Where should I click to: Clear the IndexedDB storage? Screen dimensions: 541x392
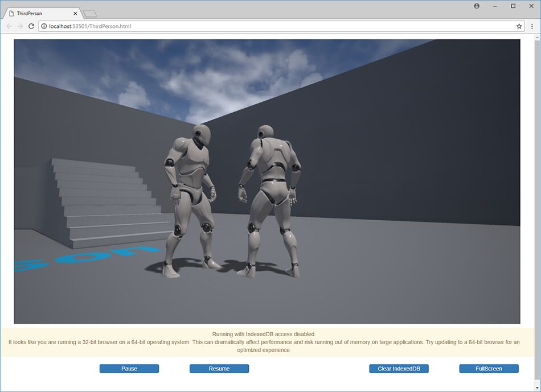pyautogui.click(x=399, y=368)
